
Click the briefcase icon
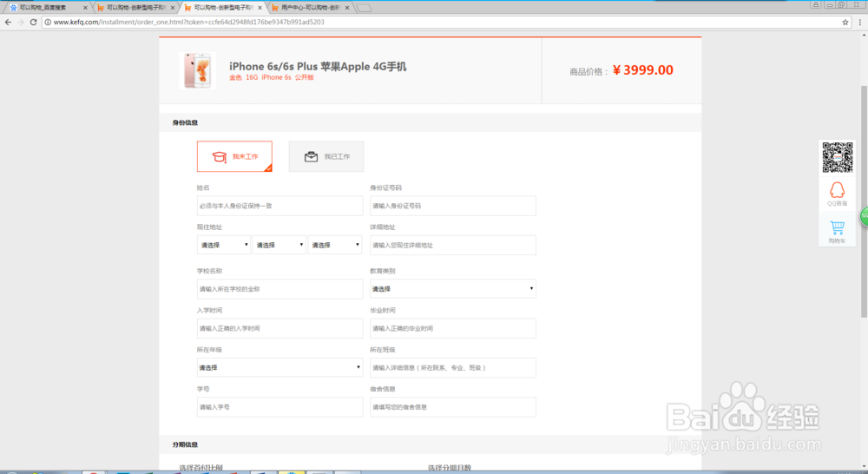(x=311, y=157)
